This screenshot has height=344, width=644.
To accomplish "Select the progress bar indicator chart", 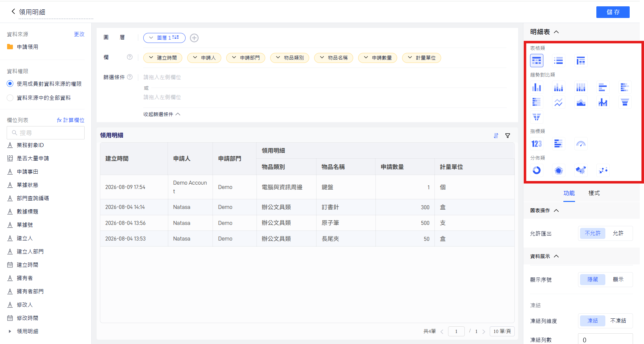I will [x=558, y=144].
